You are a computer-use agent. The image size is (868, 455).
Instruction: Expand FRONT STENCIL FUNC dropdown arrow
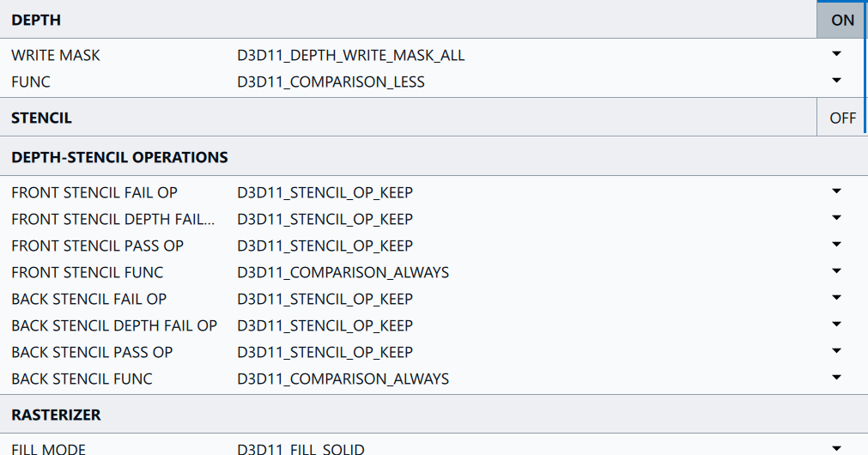[x=836, y=271]
